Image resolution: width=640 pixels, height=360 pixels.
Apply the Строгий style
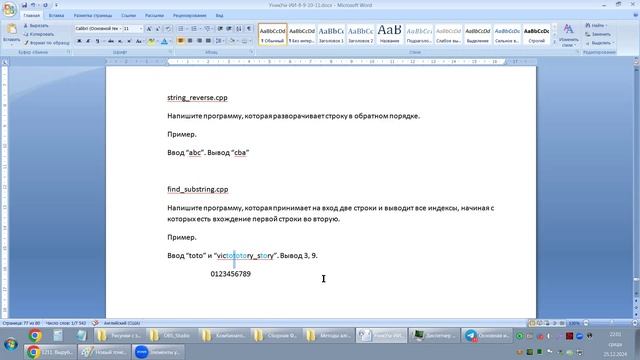click(536, 34)
